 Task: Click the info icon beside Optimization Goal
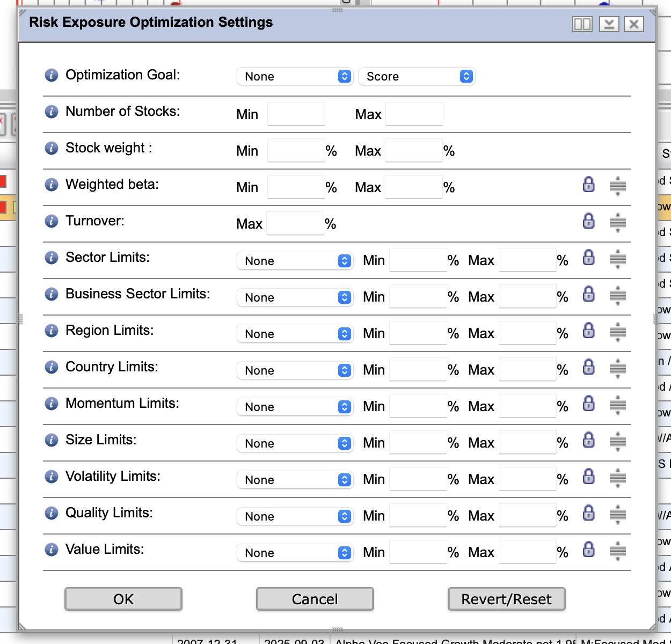[x=51, y=75]
